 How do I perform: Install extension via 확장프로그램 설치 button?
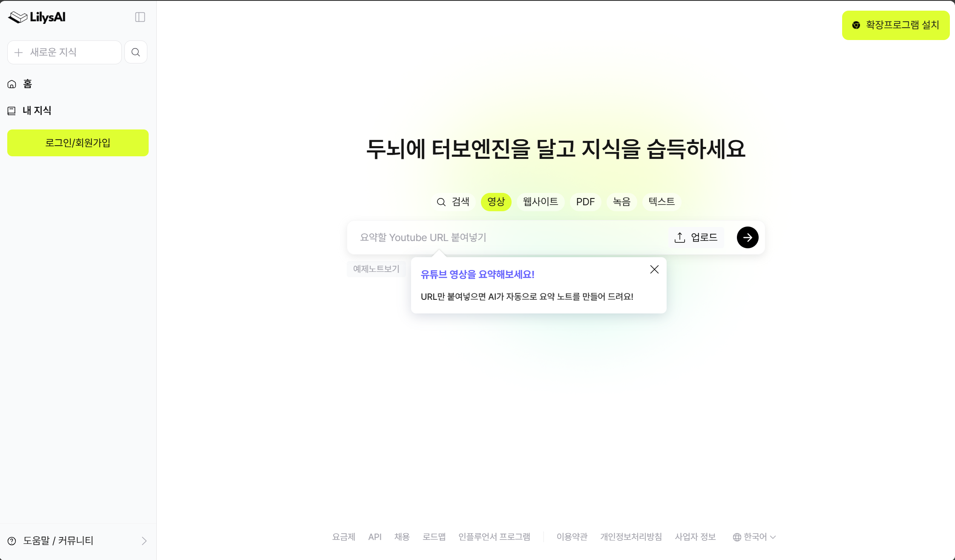(x=895, y=25)
